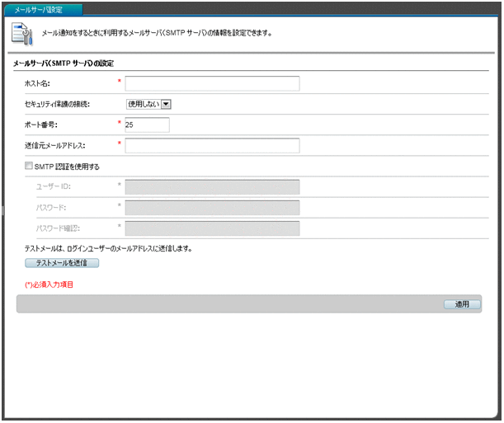Click the ポート番号: label
The width and height of the screenshot is (504, 423).
[40, 125]
